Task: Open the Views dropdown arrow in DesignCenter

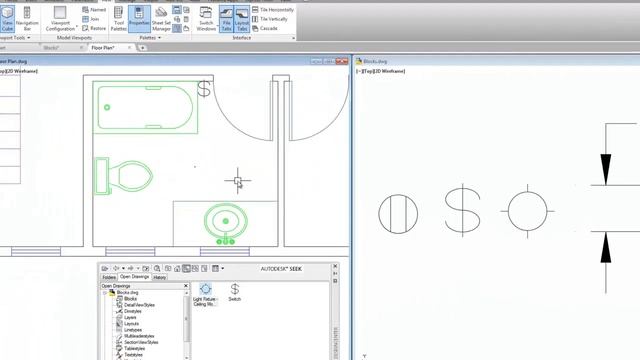Action: [x=222, y=268]
